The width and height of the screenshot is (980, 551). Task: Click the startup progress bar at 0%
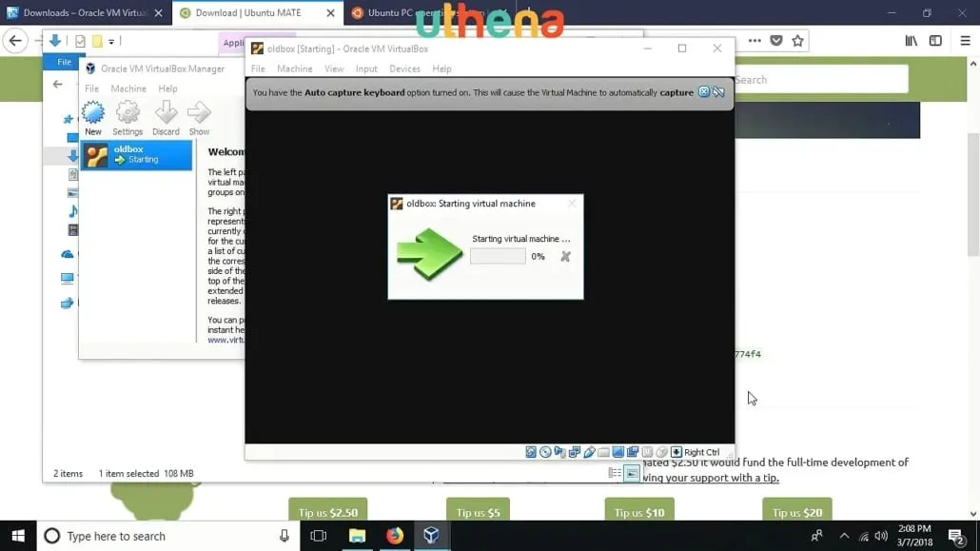498,256
